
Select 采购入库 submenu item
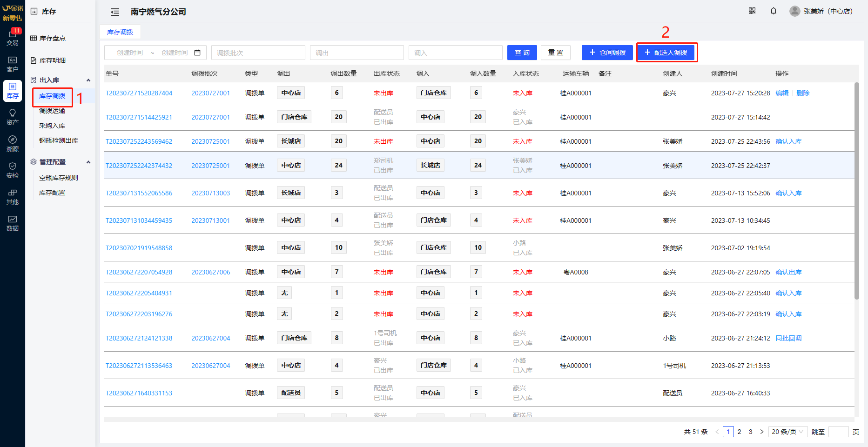tap(52, 126)
